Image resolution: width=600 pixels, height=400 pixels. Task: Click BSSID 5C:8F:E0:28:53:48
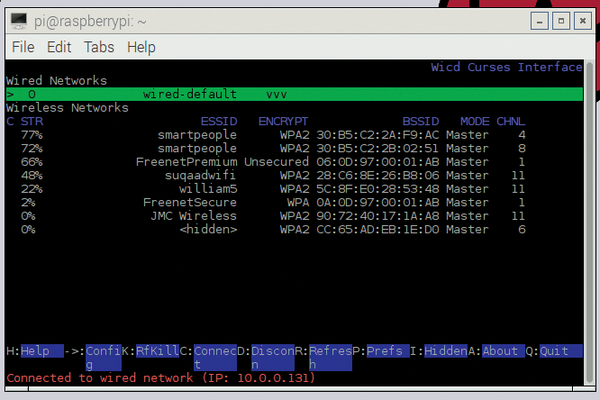click(378, 189)
